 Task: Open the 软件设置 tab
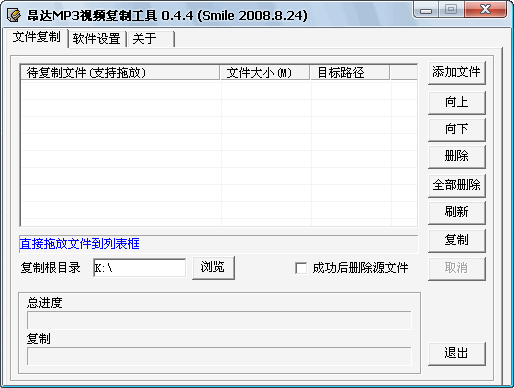(97, 39)
